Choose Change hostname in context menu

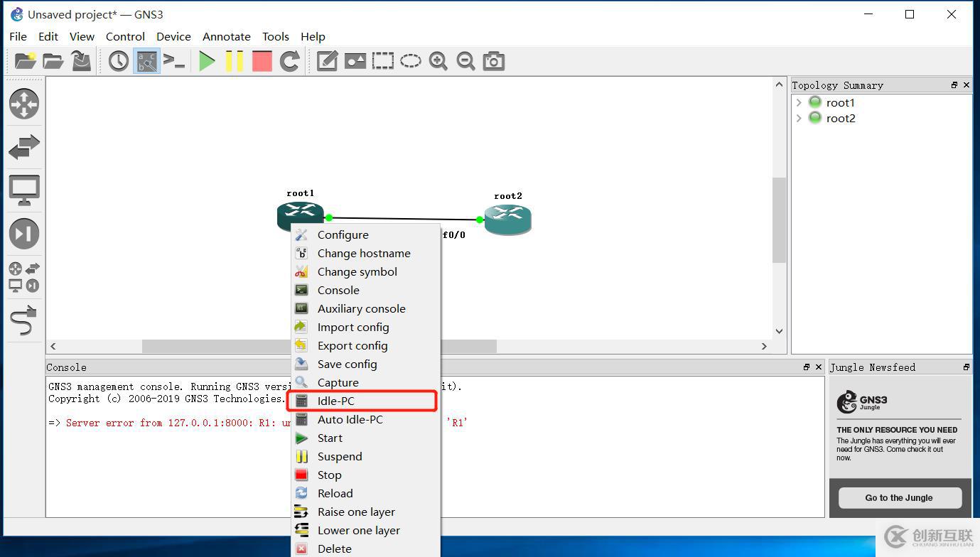[366, 253]
